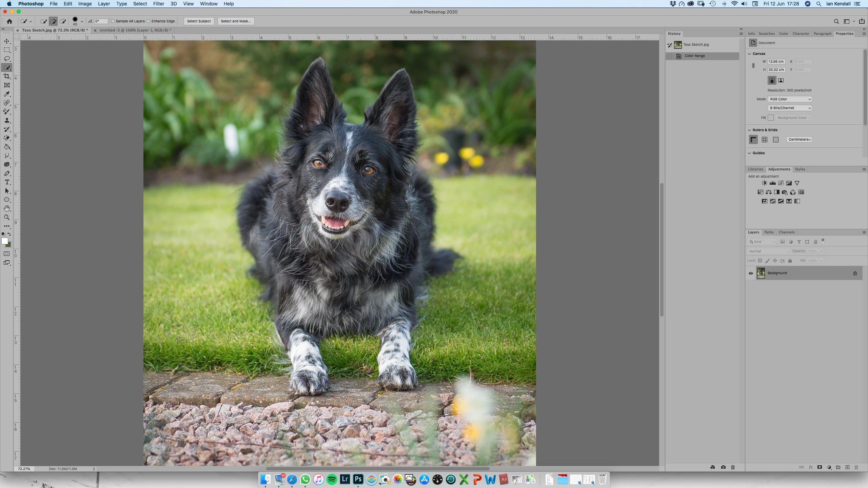This screenshot has height=488, width=868.
Task: Collapse the Rulers & Grids section
Action: 750,130
